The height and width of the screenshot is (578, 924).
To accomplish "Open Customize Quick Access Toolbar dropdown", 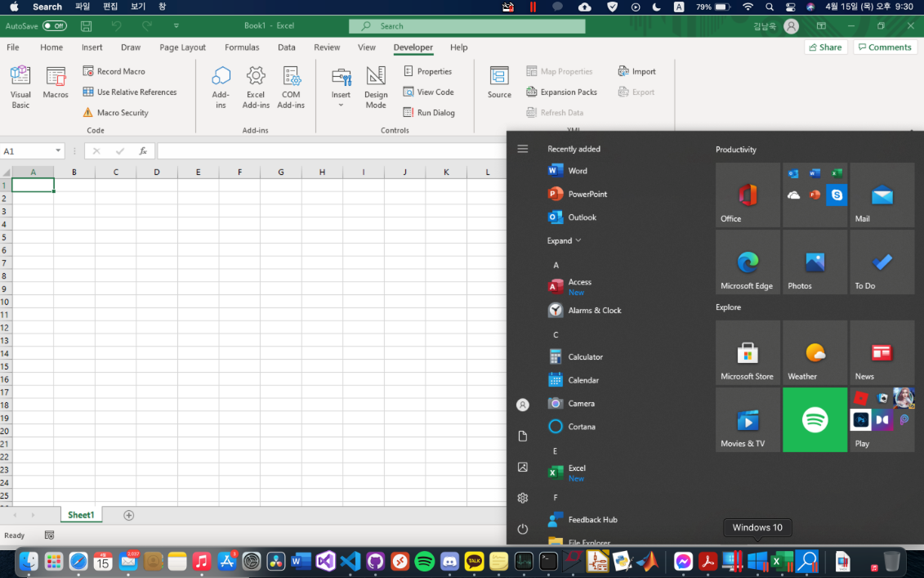I will click(176, 26).
